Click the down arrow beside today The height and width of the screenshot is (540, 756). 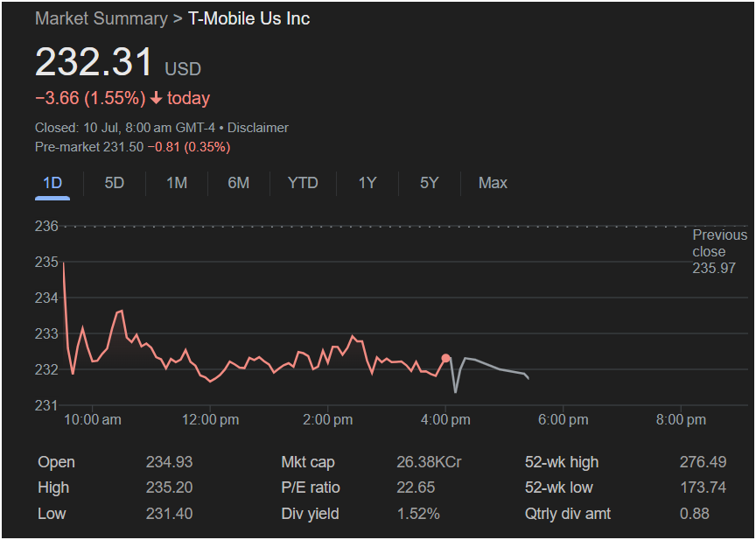pyautogui.click(x=156, y=98)
